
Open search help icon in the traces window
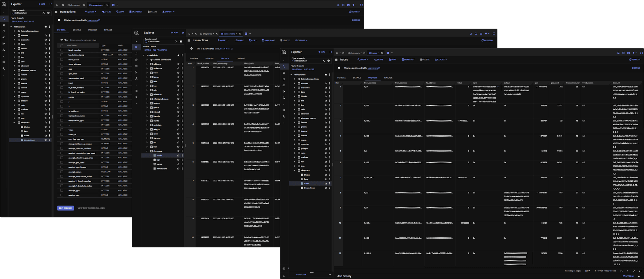[x=328, y=61]
